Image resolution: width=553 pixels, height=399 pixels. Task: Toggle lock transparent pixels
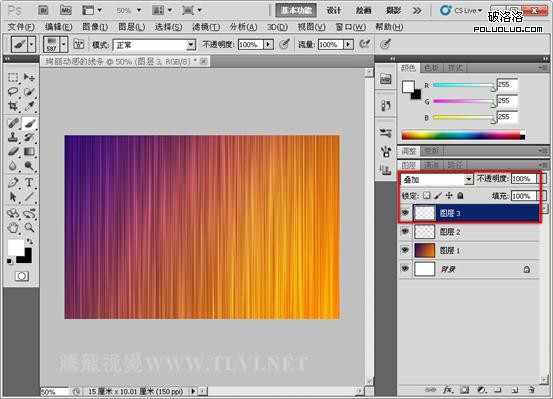click(427, 195)
